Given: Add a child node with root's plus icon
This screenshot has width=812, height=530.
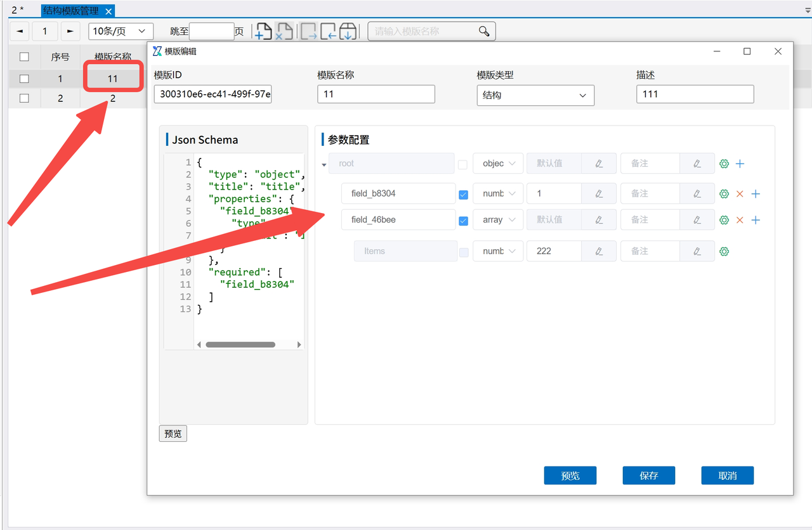Looking at the screenshot, I should (x=740, y=164).
